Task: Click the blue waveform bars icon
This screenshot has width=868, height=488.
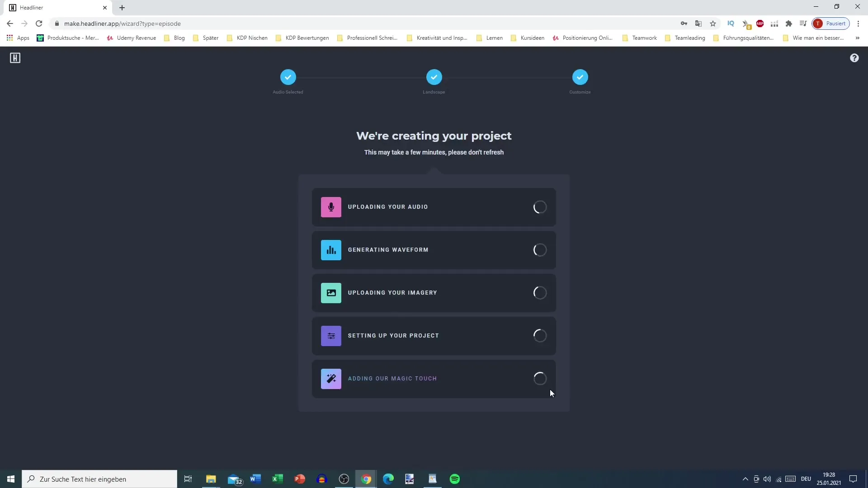Action: click(x=331, y=250)
